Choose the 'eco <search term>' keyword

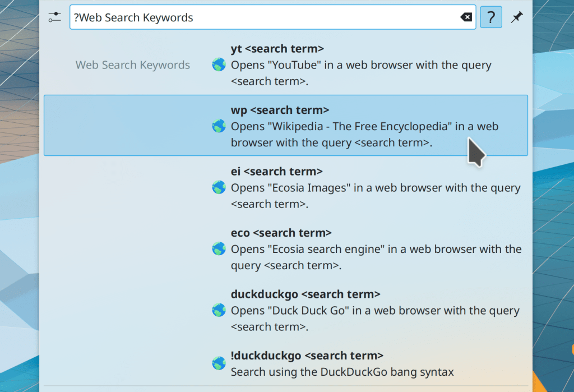click(281, 233)
